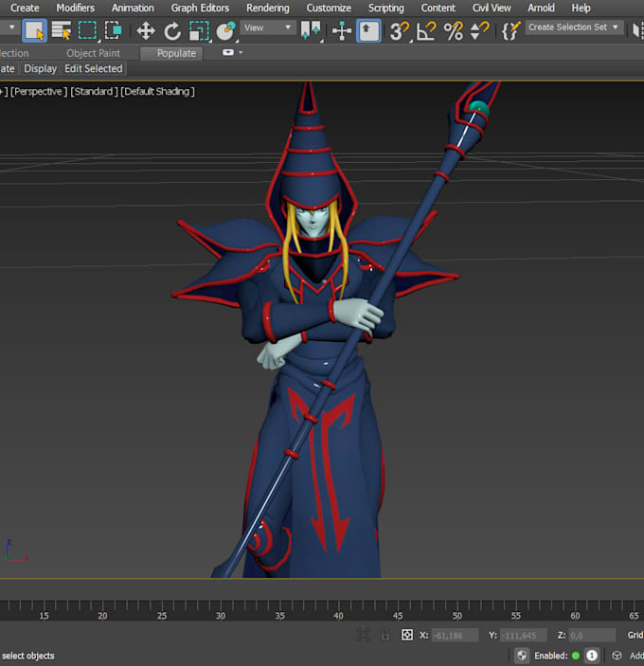Activate Select and Place tool
Image resolution: width=644 pixels, height=666 pixels.
(x=225, y=31)
